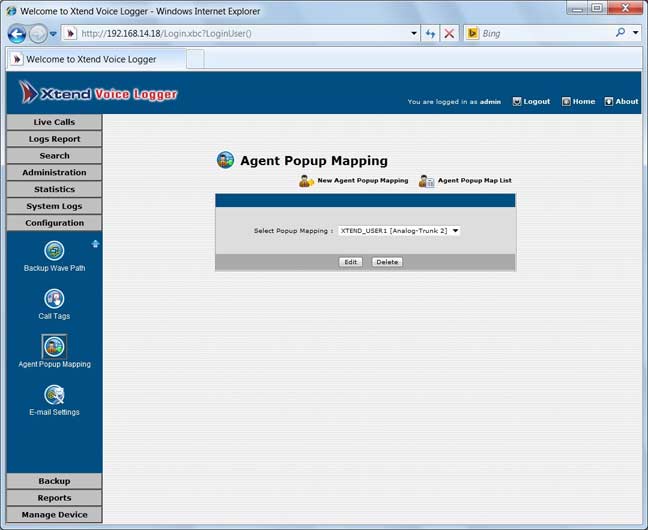Click the Refresh arrows button

click(430, 33)
